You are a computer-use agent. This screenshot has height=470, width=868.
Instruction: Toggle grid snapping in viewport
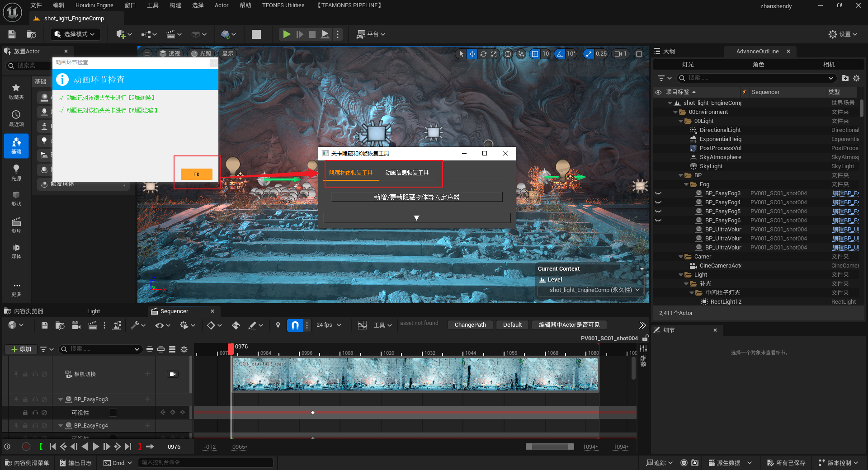pyautogui.click(x=535, y=54)
